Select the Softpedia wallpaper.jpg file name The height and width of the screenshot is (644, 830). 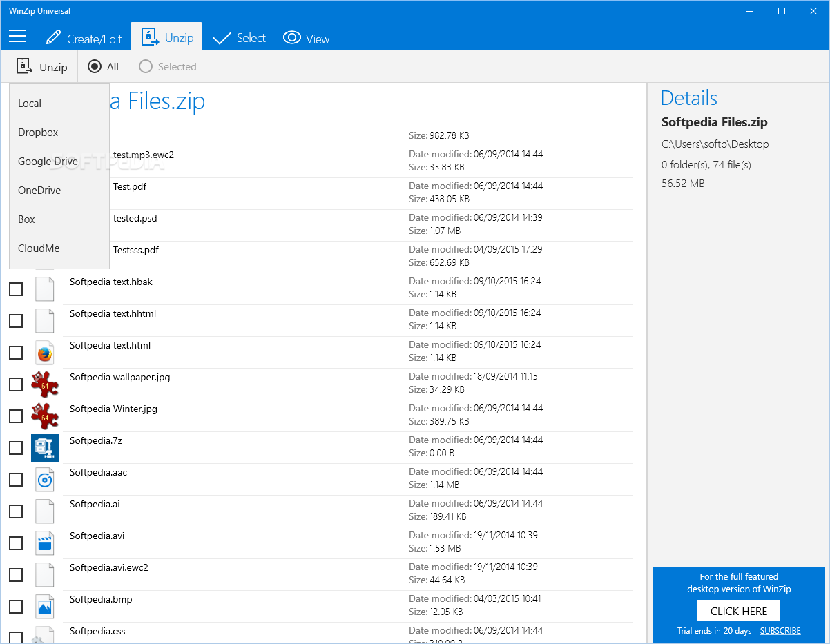(119, 377)
